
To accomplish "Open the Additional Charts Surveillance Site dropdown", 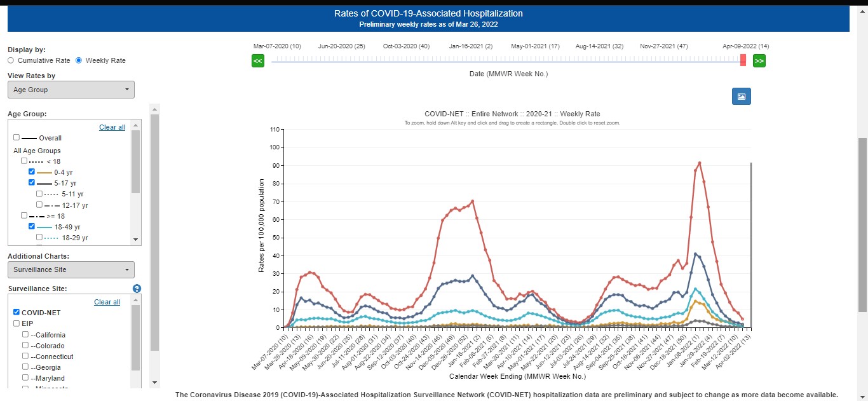I will point(71,269).
